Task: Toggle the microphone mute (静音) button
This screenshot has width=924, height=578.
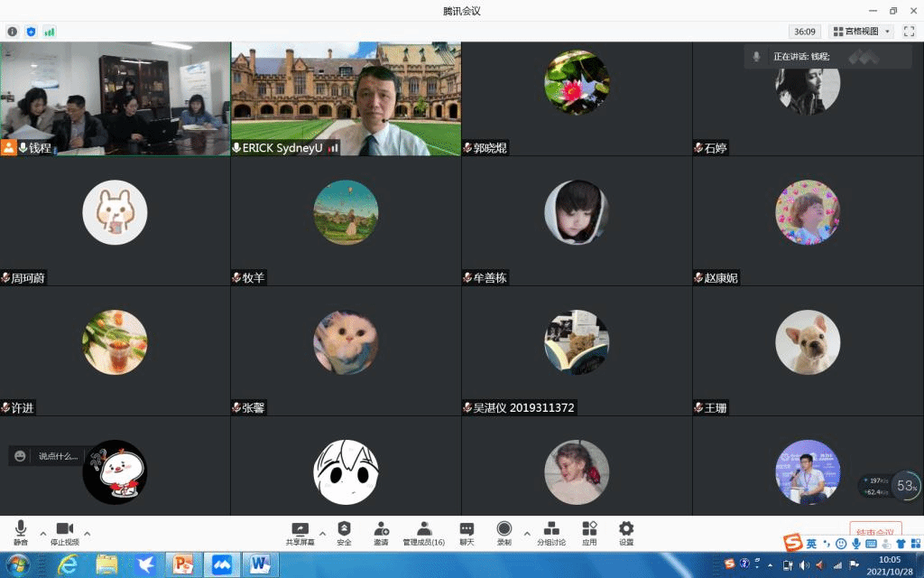Action: [21, 532]
